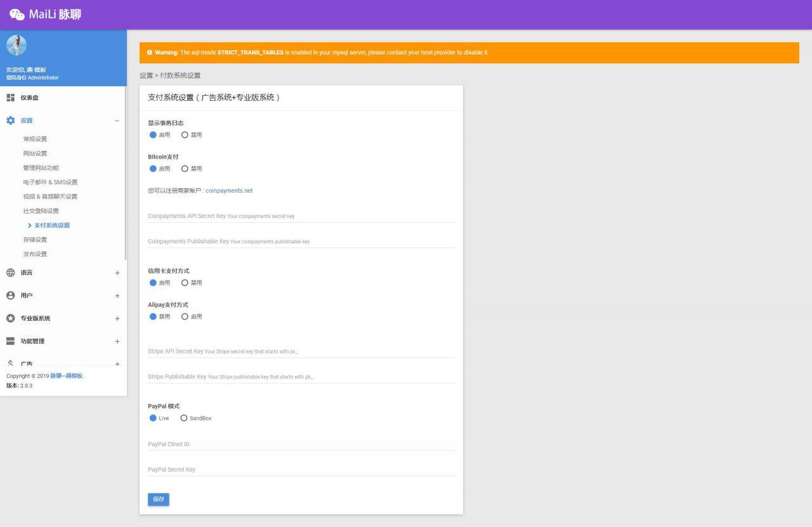Screen dimensions: 812x527
Task: Open 电子邮件 & SMS设置 menu item
Action: click(x=50, y=182)
